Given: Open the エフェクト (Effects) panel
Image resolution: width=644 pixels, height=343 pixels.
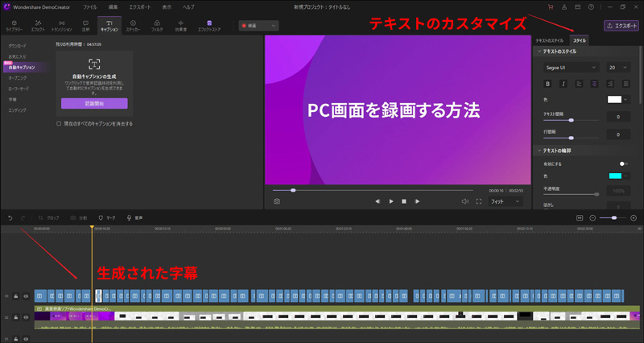Looking at the screenshot, I should coord(38,26).
